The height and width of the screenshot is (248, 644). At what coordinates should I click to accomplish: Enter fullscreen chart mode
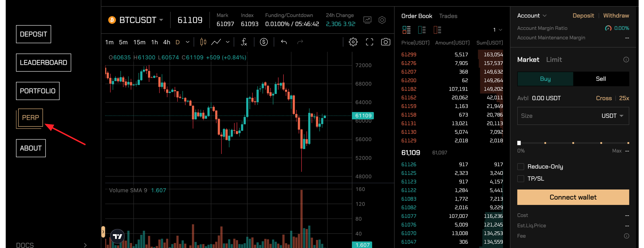(369, 42)
